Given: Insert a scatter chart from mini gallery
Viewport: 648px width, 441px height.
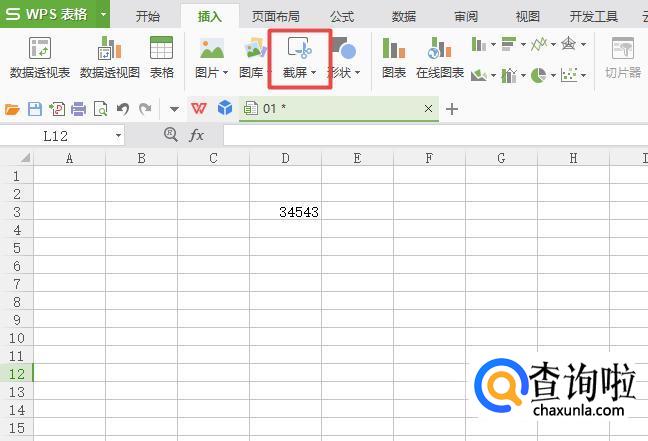Looking at the screenshot, I should coord(569,75).
